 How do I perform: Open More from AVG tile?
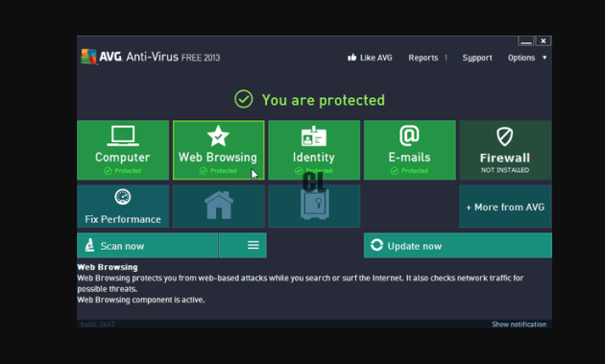[505, 206]
